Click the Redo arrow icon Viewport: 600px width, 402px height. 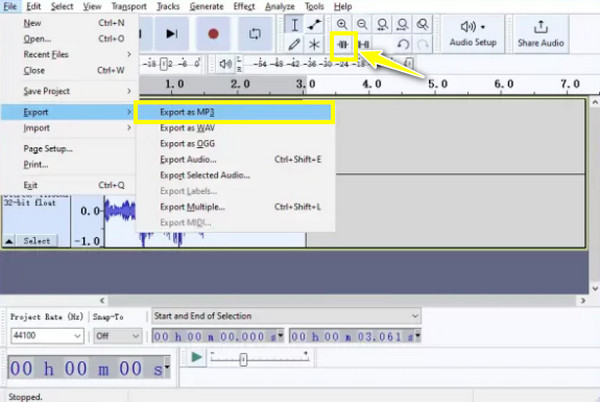click(423, 45)
